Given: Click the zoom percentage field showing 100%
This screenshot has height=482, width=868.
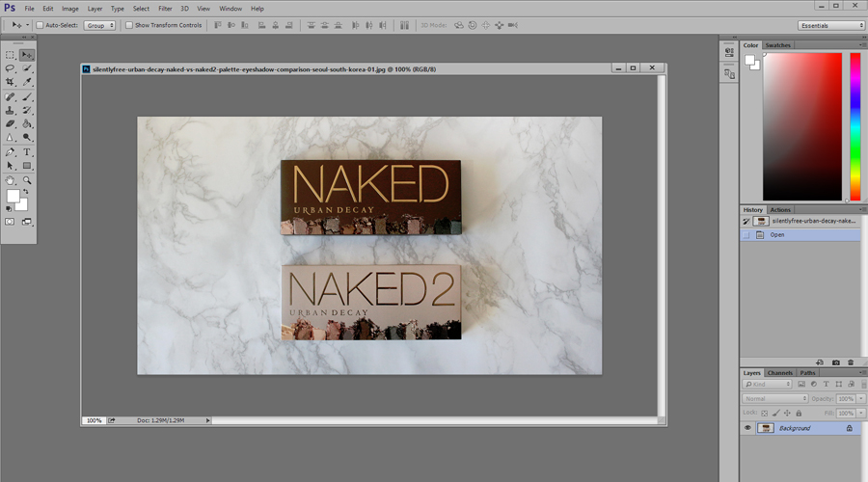Looking at the screenshot, I should 94,420.
